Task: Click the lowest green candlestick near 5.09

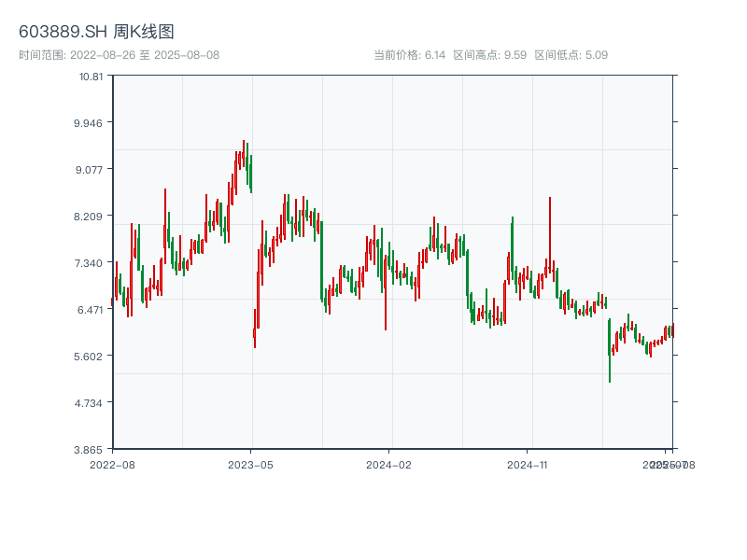Action: pyautogui.click(x=610, y=351)
